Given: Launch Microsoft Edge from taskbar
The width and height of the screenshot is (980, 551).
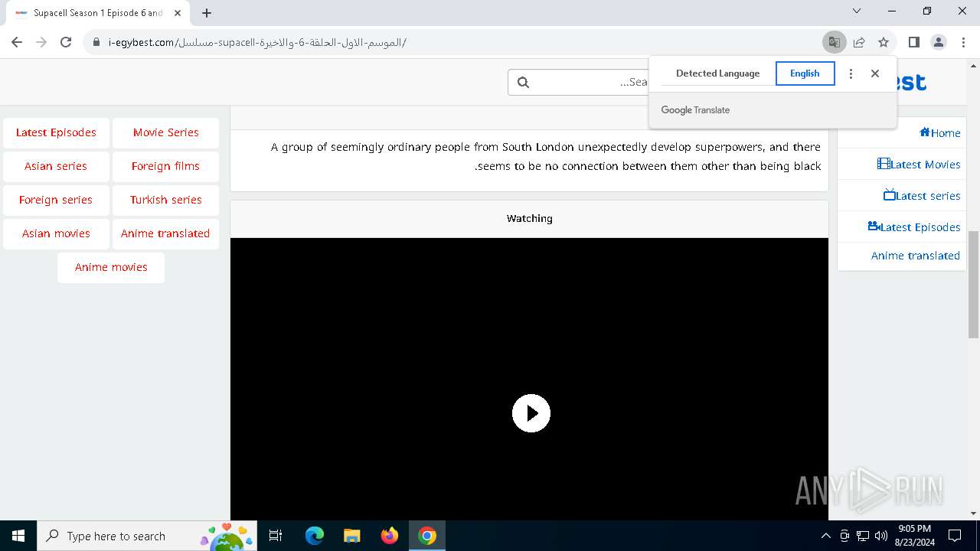Looking at the screenshot, I should [x=315, y=536].
